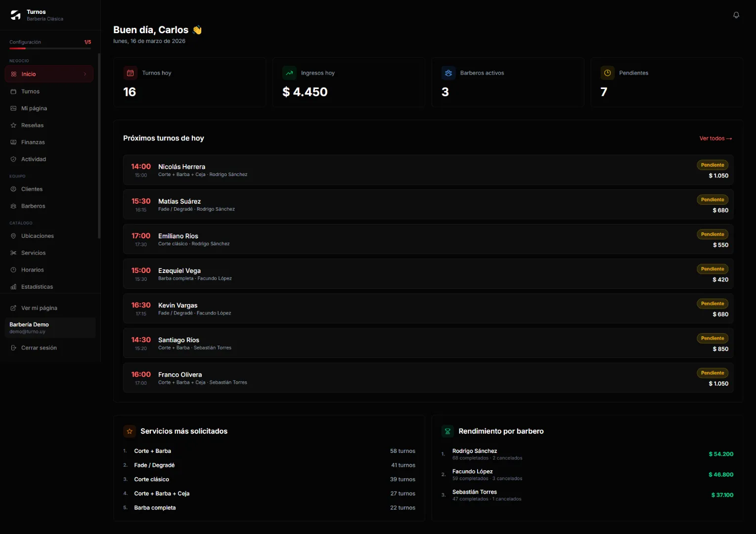
Task: Open the Barbería Demo account block
Action: tap(49, 328)
